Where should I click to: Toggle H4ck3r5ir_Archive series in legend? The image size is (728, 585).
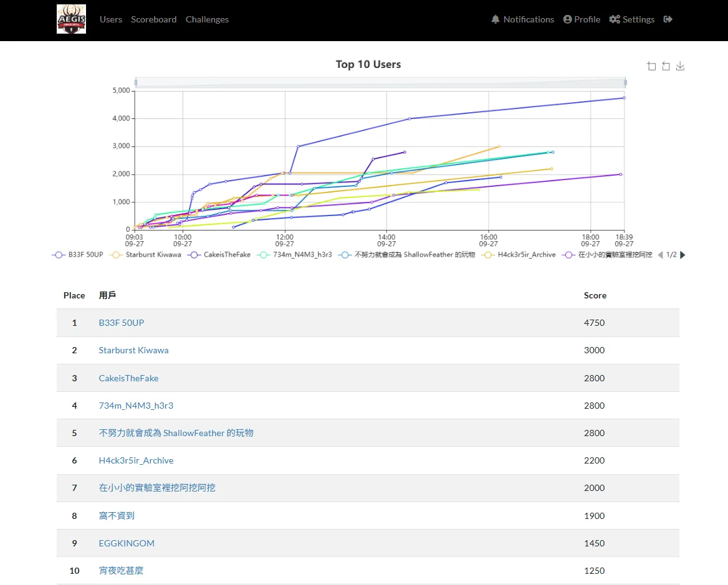519,255
